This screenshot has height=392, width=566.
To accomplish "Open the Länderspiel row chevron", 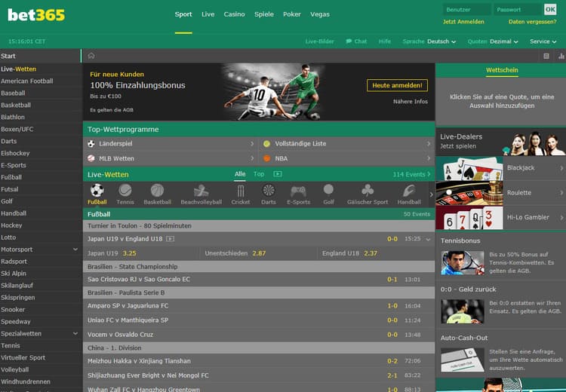I will (252, 143).
